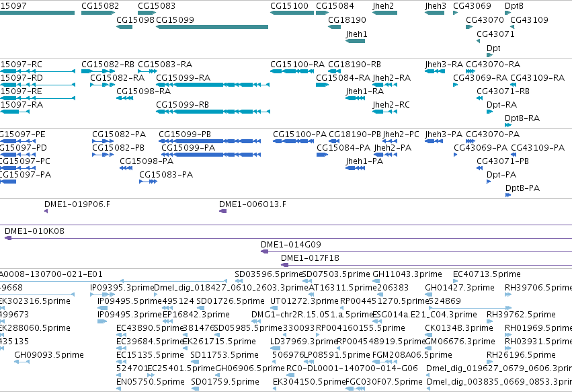Click the Dpt-PA protein arrow
The height and width of the screenshot is (392, 572).
489,182
